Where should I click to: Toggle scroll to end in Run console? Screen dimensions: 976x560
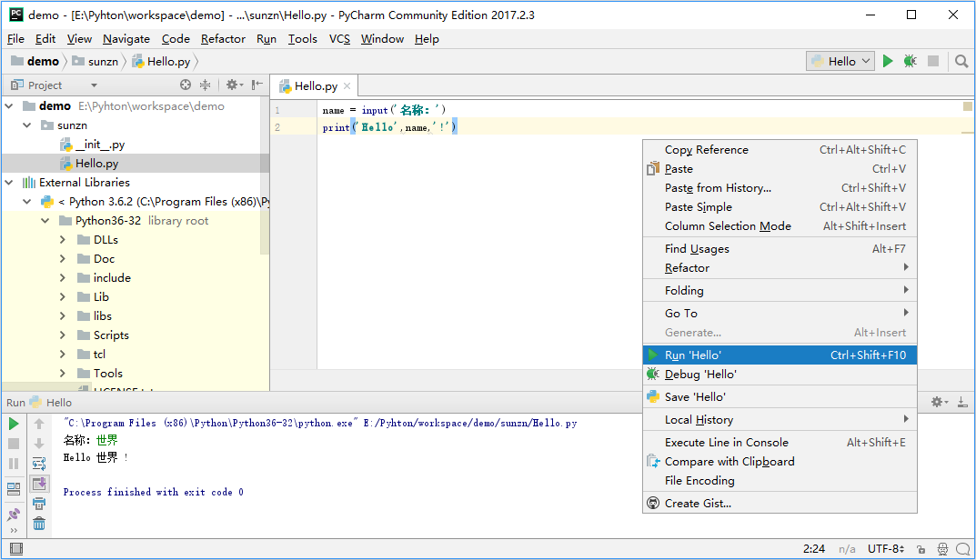pyautogui.click(x=39, y=484)
